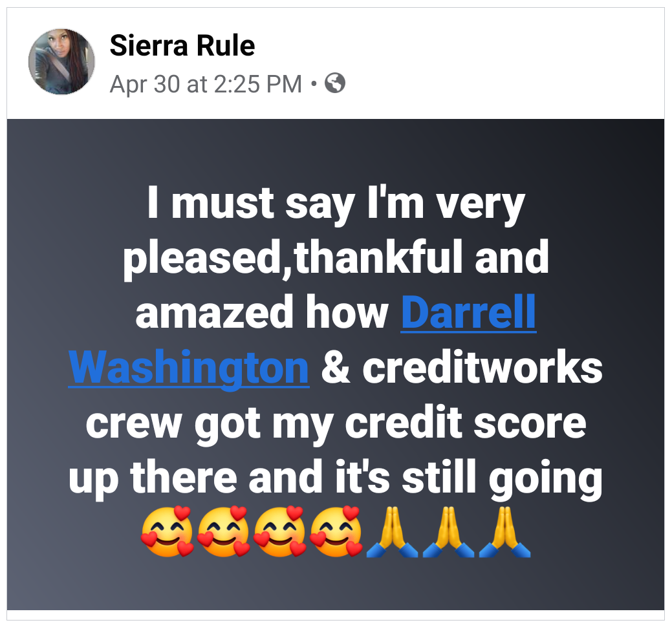This screenshot has width=672, height=627.
Task: Click the text 'pleased,thankful and'
Action: pos(336,258)
